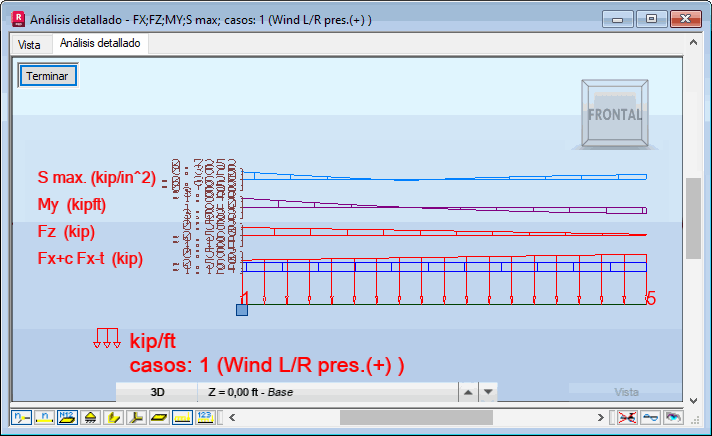Image resolution: width=712 pixels, height=436 pixels.
Task: Select the Análisis detallado tab
Action: point(100,44)
